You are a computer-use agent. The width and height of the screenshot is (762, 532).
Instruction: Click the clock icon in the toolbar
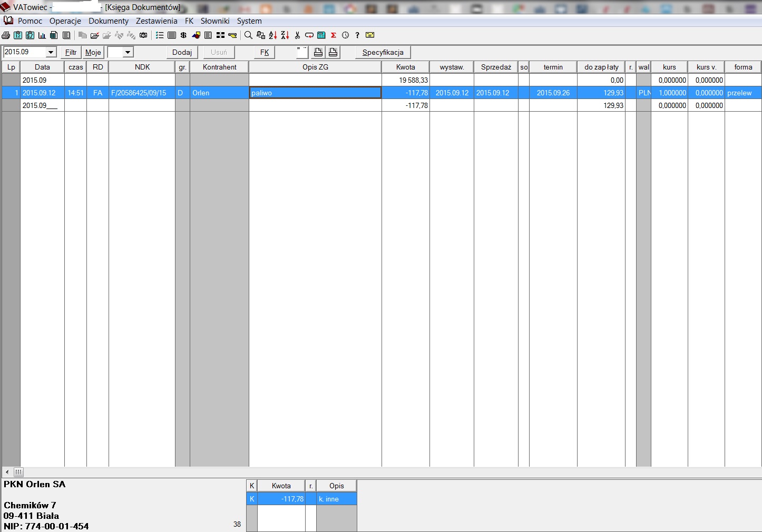346,35
